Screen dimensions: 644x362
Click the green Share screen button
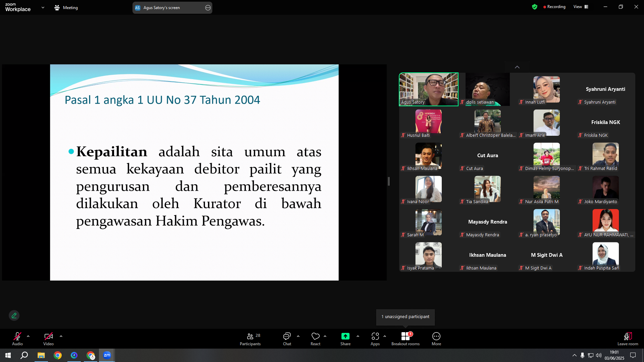point(345,339)
